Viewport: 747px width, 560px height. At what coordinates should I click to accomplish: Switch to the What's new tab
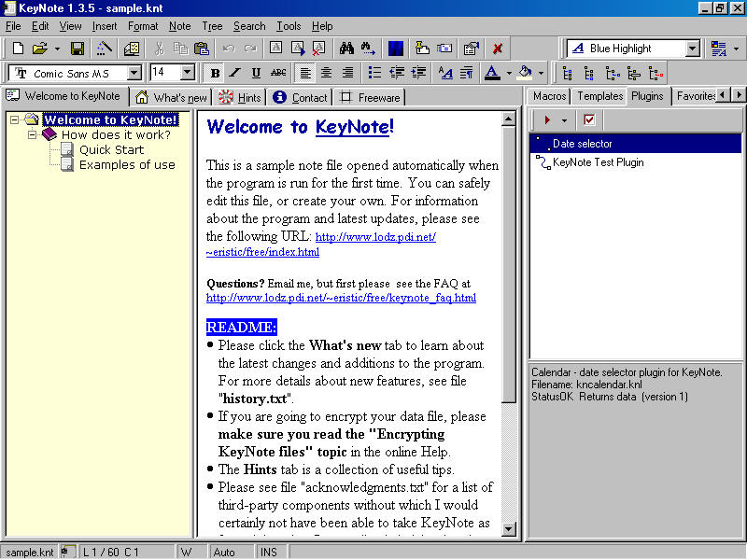pos(172,98)
